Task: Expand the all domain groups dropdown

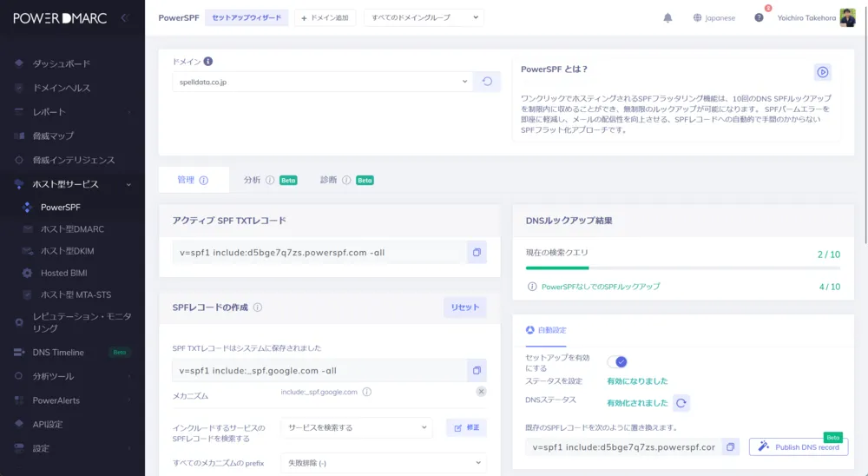Action: (x=424, y=17)
